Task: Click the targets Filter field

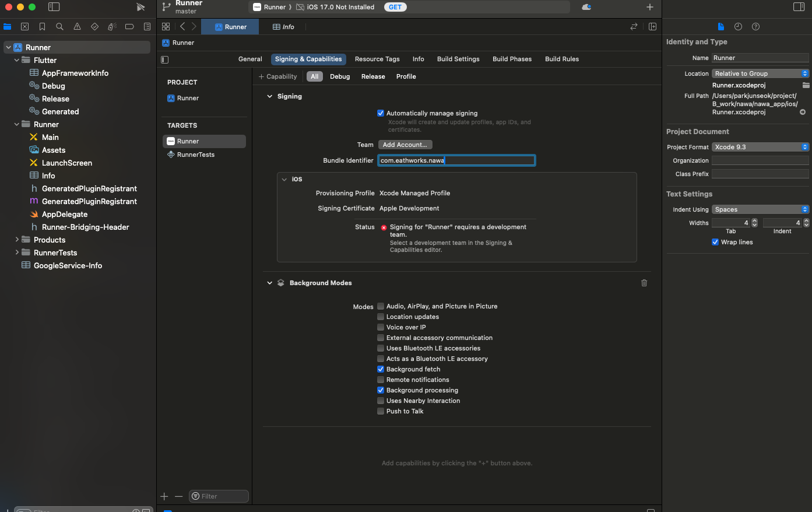Action: coord(219,496)
